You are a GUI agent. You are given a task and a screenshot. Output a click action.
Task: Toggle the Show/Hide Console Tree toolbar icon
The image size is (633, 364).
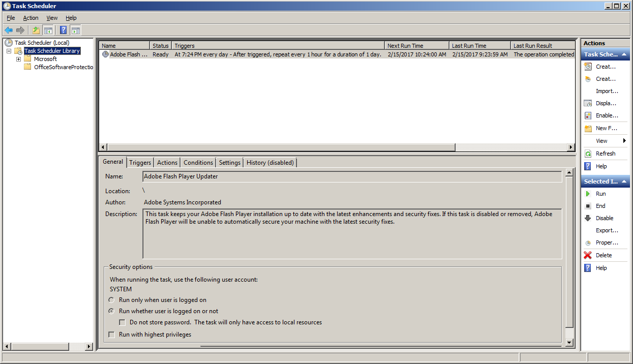coord(48,30)
